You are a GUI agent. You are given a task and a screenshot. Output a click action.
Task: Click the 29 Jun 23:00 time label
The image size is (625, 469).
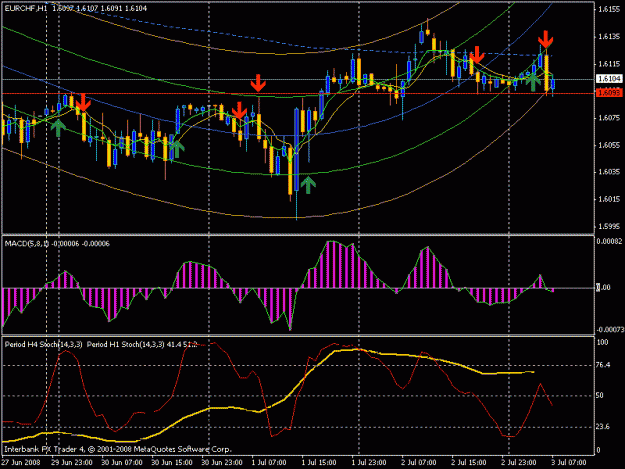[x=72, y=462]
